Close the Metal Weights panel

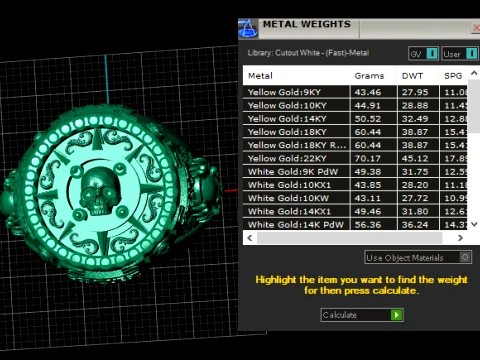476,28
